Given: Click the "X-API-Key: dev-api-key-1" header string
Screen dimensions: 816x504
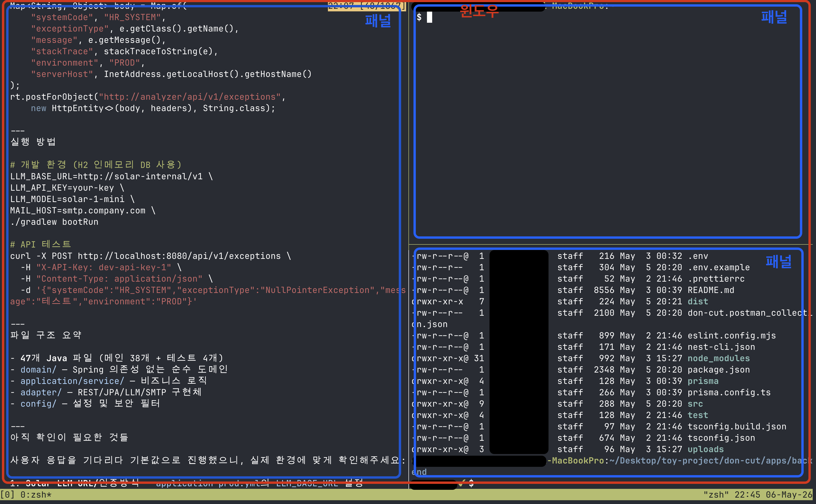Looking at the screenshot, I should [104, 267].
